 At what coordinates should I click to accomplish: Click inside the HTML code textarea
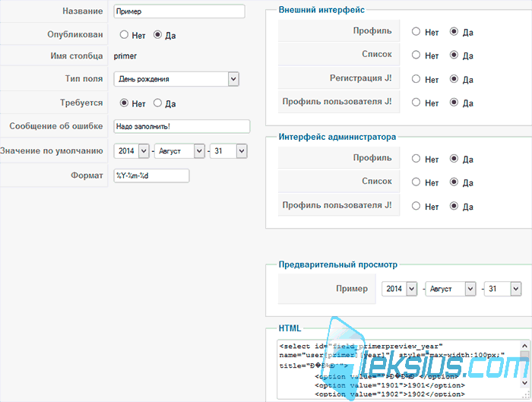[399, 369]
